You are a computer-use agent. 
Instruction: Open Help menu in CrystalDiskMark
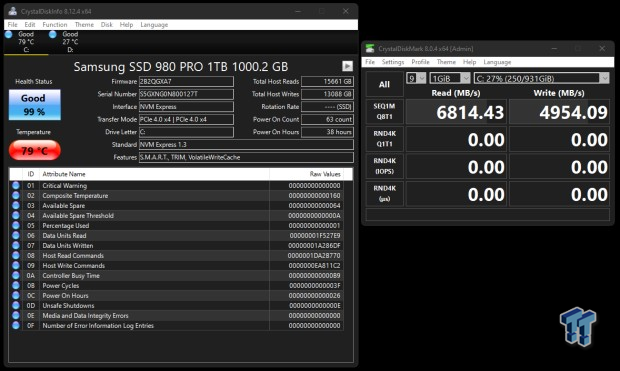tap(469, 62)
